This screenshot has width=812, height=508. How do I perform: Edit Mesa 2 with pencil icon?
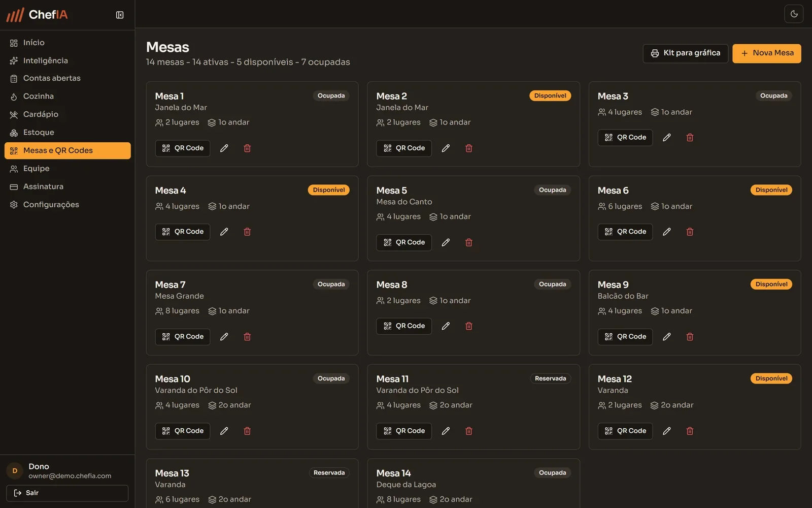(446, 148)
